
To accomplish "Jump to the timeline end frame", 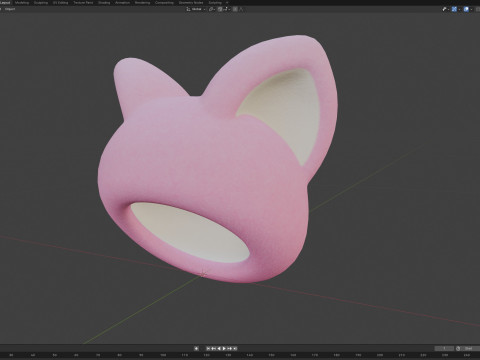I will 235,348.
